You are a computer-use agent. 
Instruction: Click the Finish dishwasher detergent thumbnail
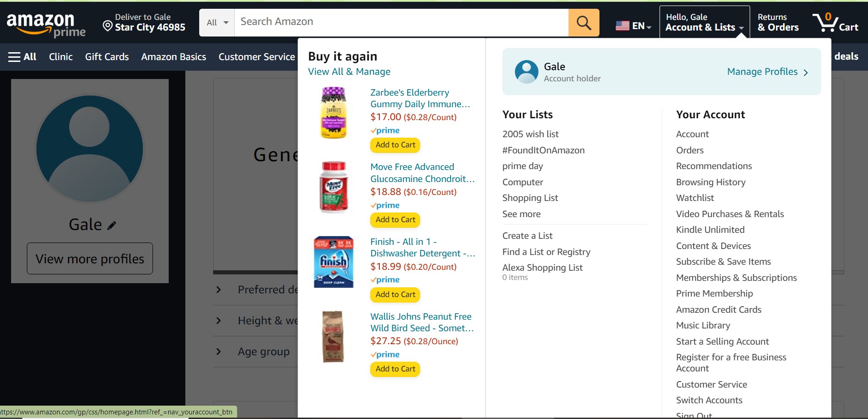(333, 262)
